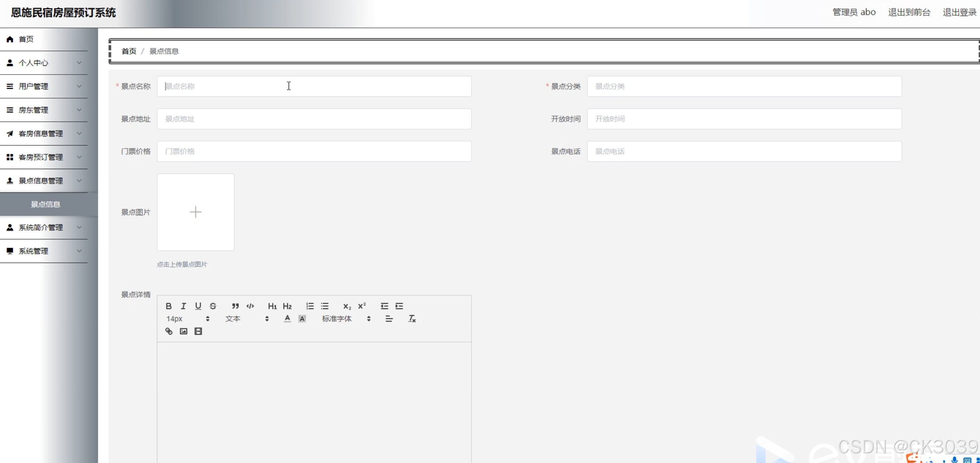Insert image into rich text editor
The height and width of the screenshot is (463, 980).
click(183, 331)
